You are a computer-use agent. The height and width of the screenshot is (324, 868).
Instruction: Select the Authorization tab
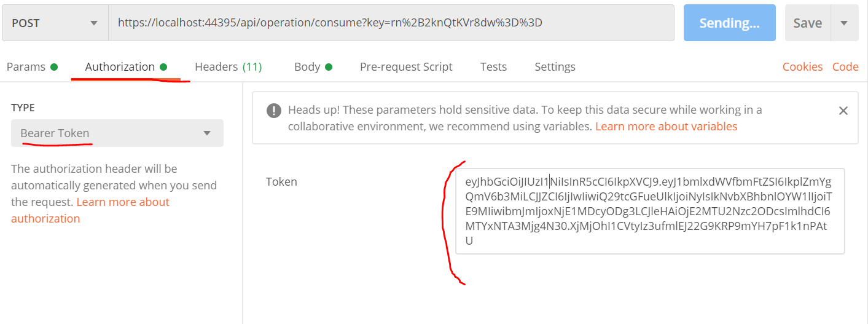pyautogui.click(x=126, y=67)
